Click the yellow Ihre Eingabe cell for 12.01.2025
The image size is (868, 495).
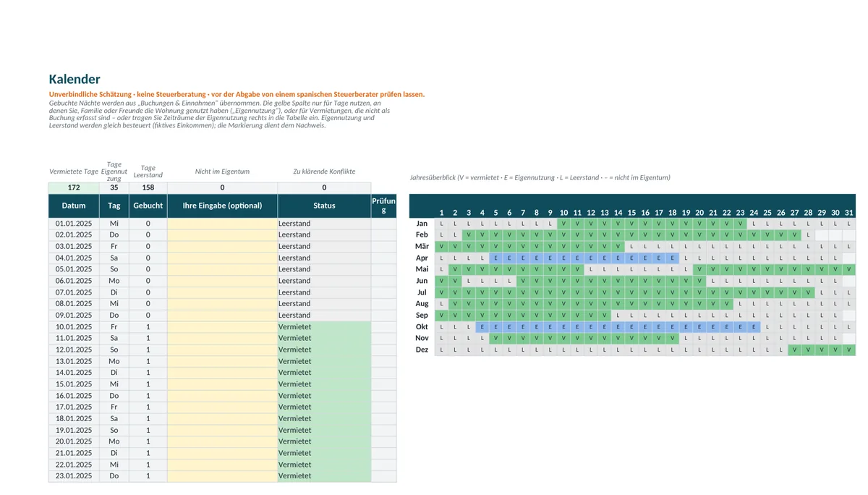(222, 350)
